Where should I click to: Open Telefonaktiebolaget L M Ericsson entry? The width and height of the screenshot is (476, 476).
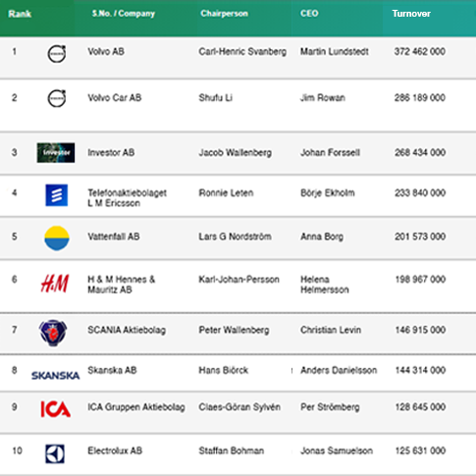coord(128,198)
